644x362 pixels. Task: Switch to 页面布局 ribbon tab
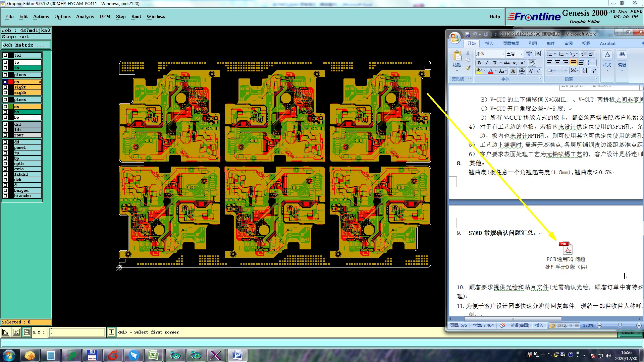pyautogui.click(x=511, y=44)
